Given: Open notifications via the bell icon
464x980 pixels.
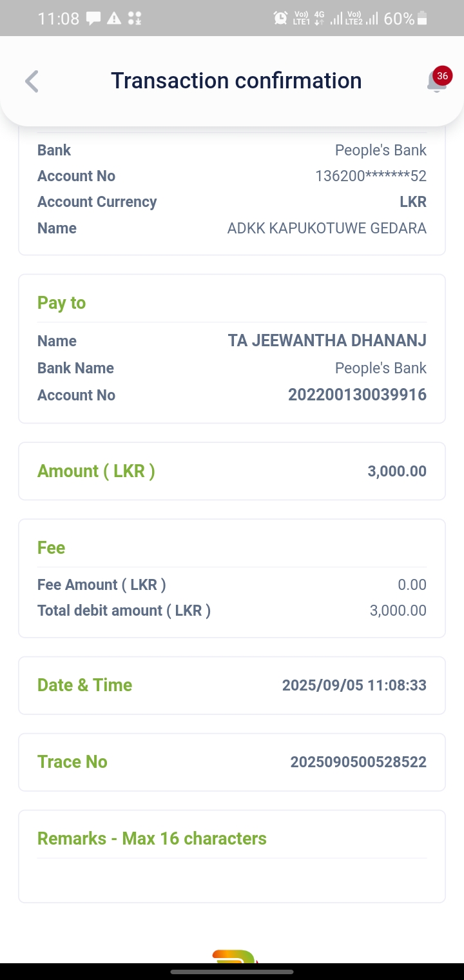Looking at the screenshot, I should click(x=436, y=83).
